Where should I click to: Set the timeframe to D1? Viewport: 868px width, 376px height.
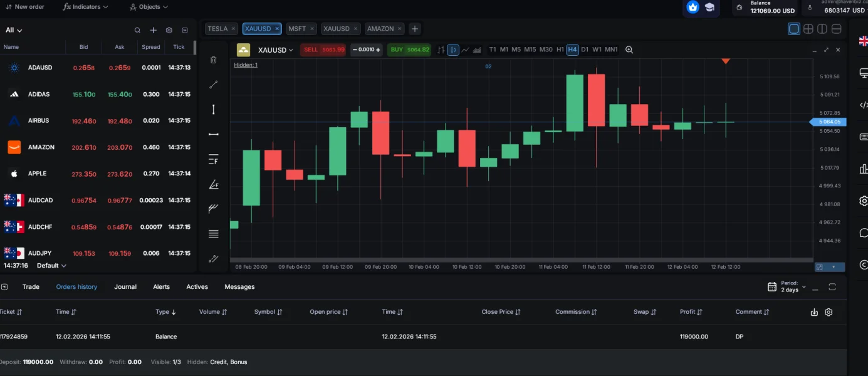point(585,50)
